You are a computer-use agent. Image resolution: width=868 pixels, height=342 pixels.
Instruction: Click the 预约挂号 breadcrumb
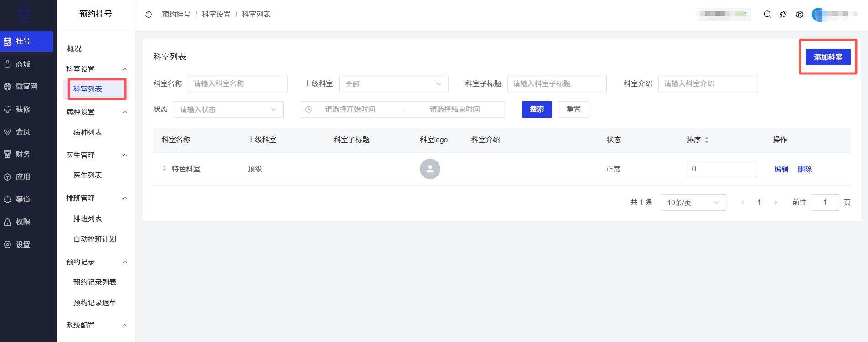pos(176,15)
